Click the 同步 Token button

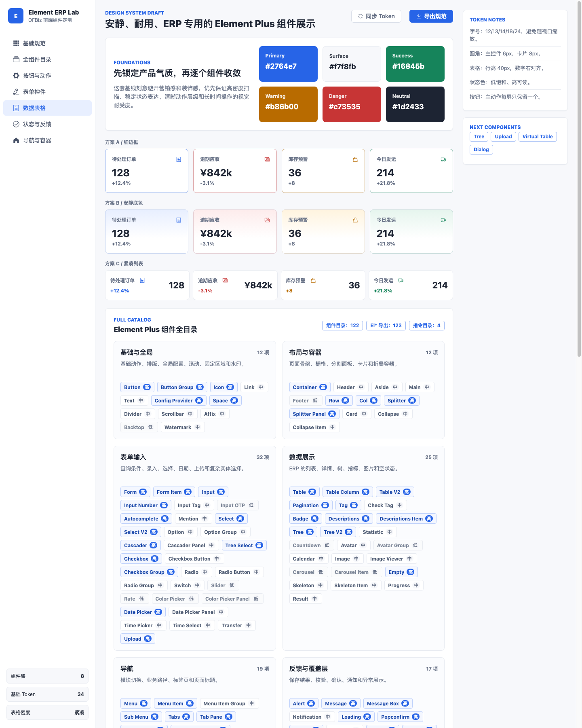[x=376, y=16]
